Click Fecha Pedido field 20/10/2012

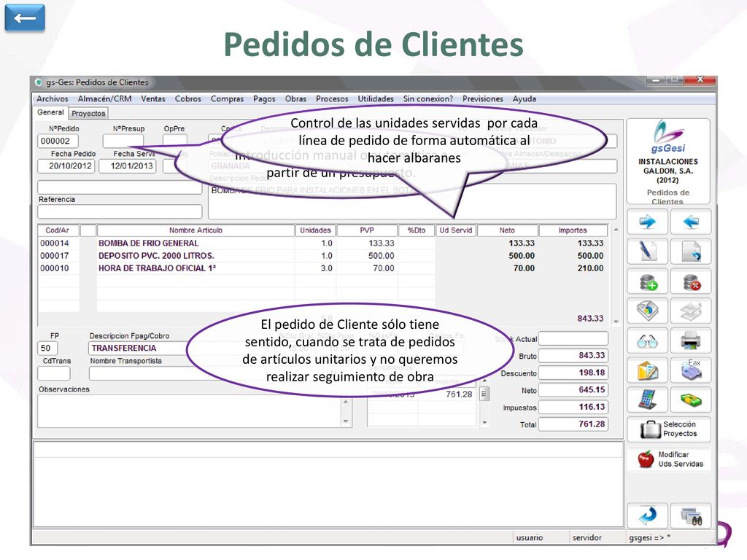pyautogui.click(x=66, y=166)
